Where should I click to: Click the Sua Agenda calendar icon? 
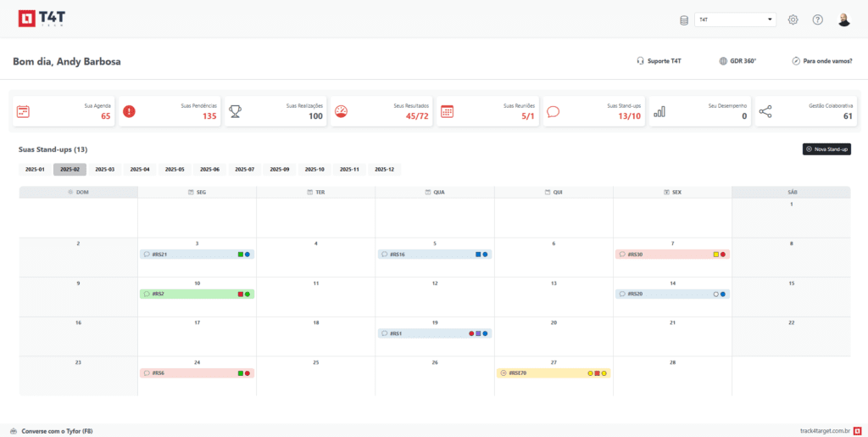coord(23,111)
